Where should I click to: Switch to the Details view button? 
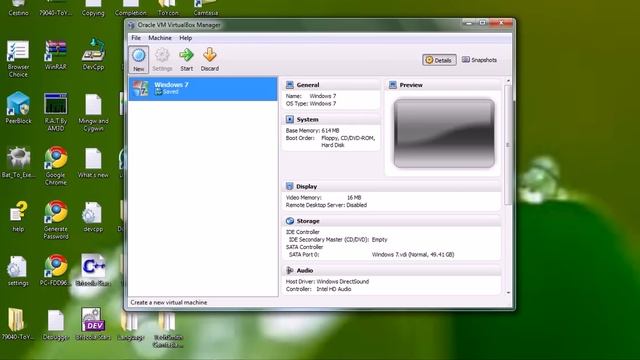click(439, 60)
